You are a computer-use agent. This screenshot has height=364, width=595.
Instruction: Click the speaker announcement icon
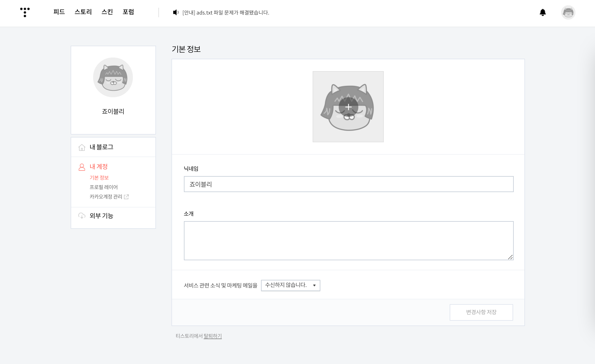[x=176, y=12]
